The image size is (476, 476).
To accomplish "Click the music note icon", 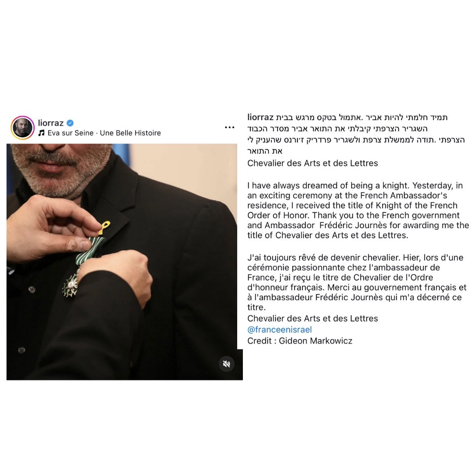I will coord(41,133).
